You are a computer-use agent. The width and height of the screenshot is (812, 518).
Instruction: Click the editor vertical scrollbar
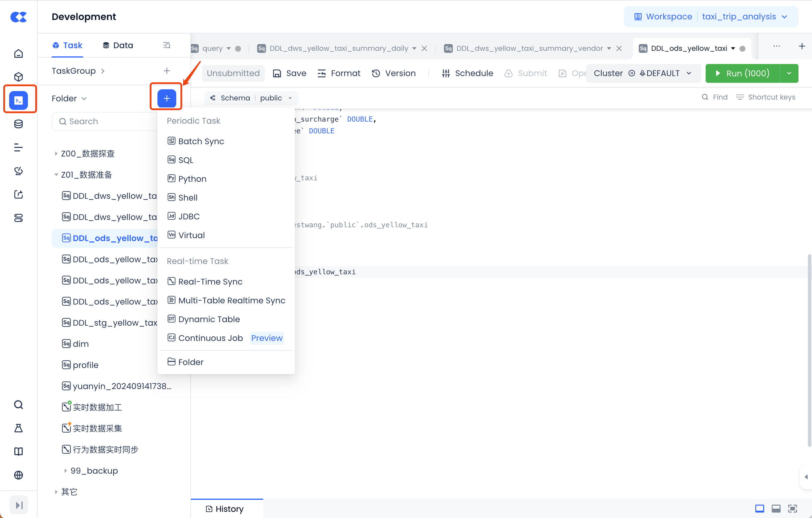(x=809, y=351)
